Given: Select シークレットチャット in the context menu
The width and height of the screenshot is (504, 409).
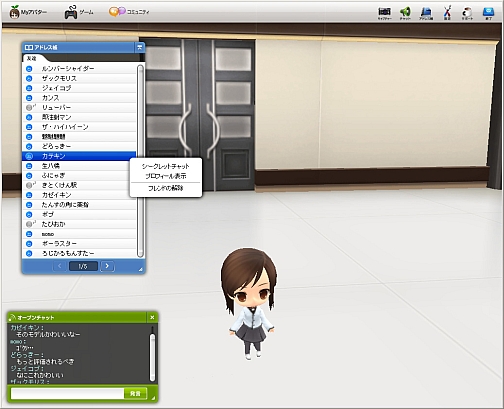Looking at the screenshot, I should click(166, 166).
